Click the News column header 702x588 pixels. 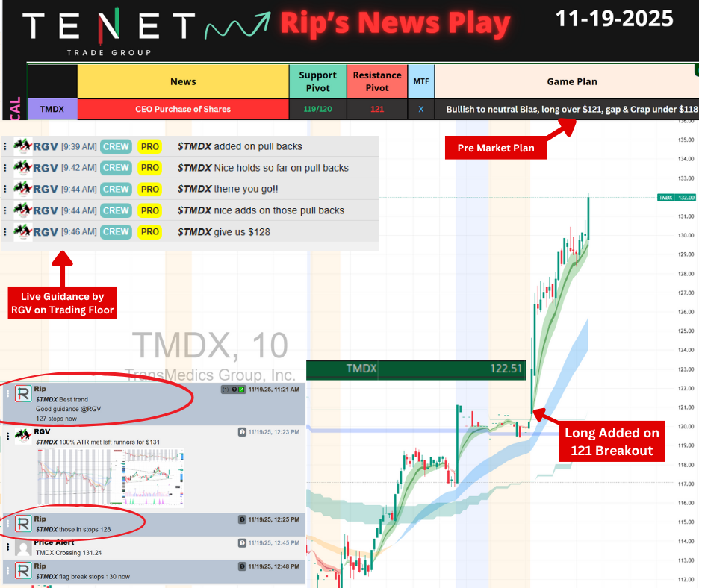click(x=183, y=81)
